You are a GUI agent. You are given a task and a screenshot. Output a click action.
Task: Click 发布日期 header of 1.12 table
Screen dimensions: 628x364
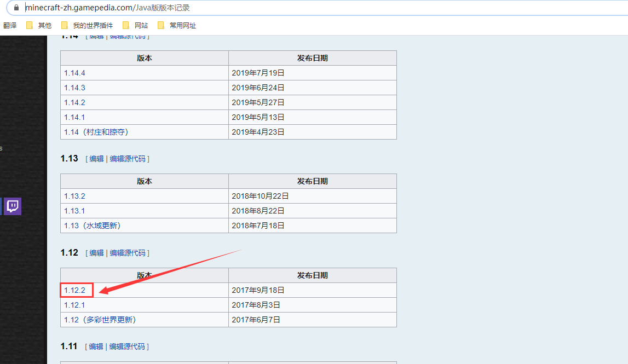(313, 275)
